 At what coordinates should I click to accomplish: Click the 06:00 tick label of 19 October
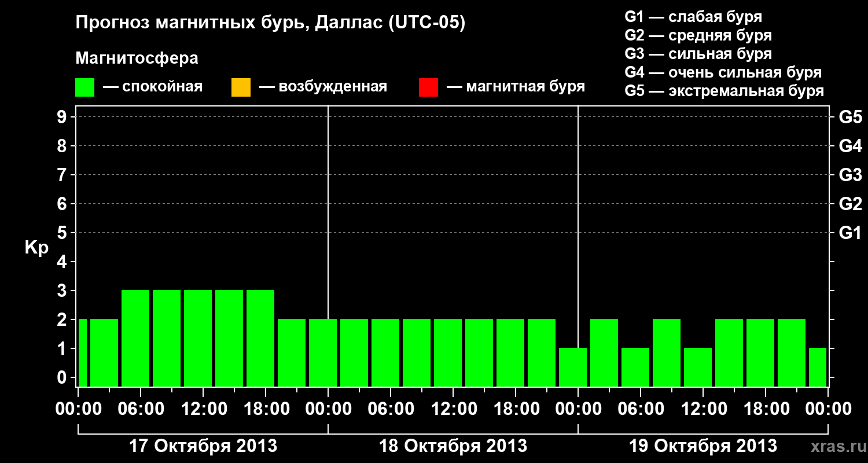pyautogui.click(x=641, y=409)
